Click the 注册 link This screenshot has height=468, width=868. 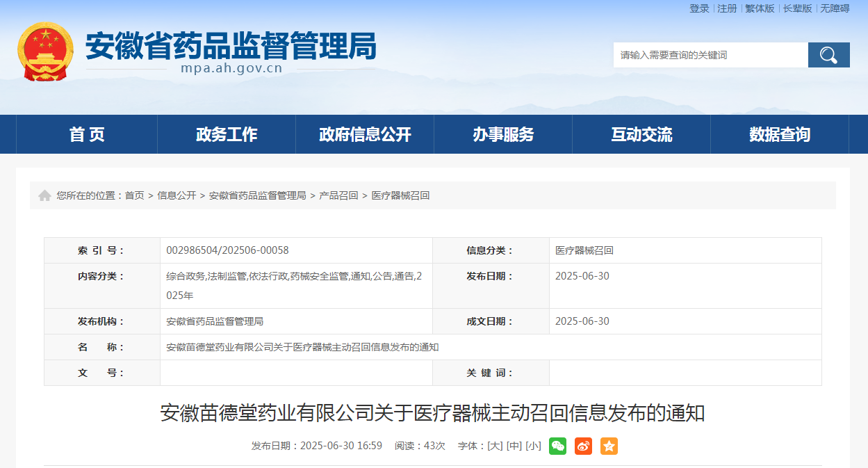point(727,8)
